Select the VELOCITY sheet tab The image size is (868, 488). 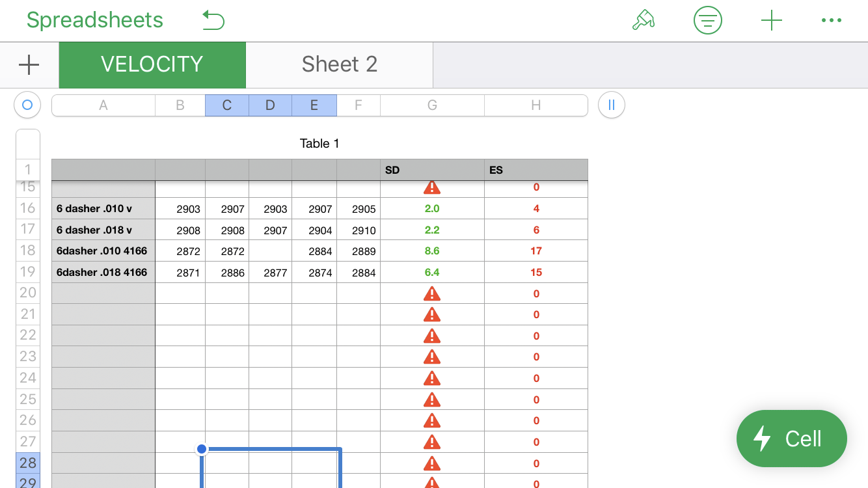[x=152, y=64]
